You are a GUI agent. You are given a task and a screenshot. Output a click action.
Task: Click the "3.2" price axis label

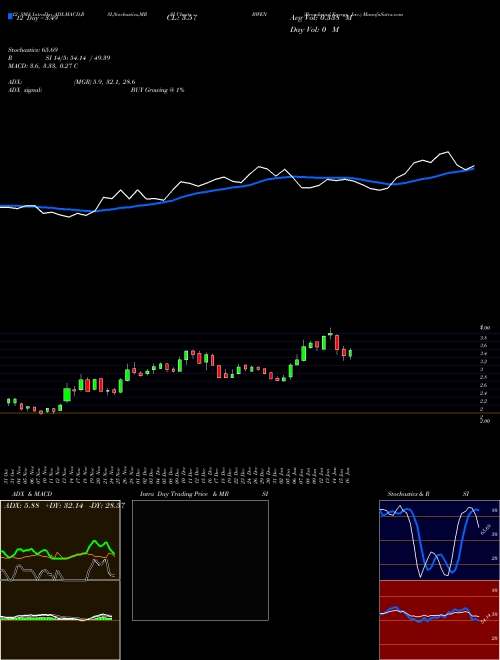point(484,362)
